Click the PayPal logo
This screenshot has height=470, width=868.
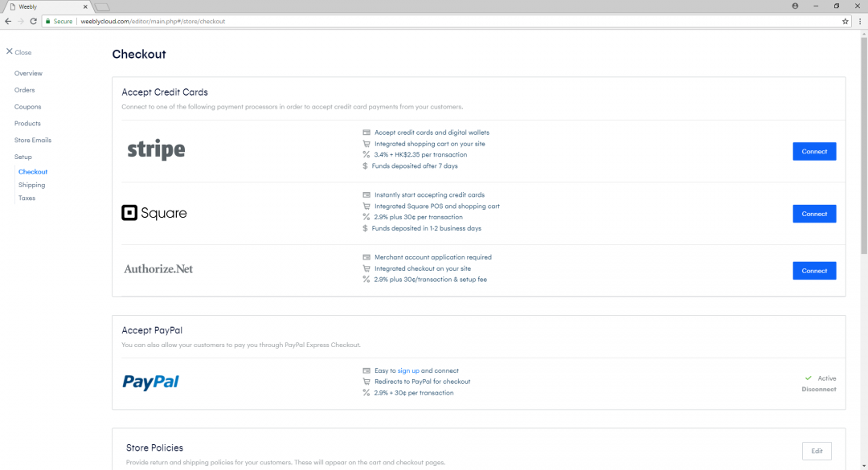[150, 382]
